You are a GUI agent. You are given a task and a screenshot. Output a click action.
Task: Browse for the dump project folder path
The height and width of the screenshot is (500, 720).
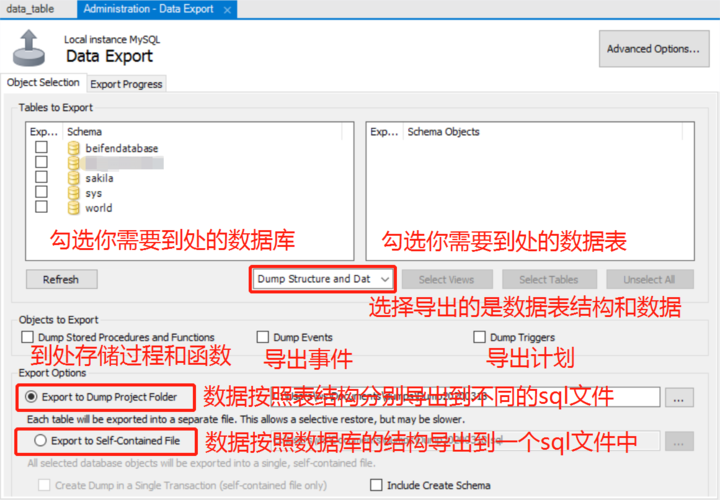coord(679,397)
